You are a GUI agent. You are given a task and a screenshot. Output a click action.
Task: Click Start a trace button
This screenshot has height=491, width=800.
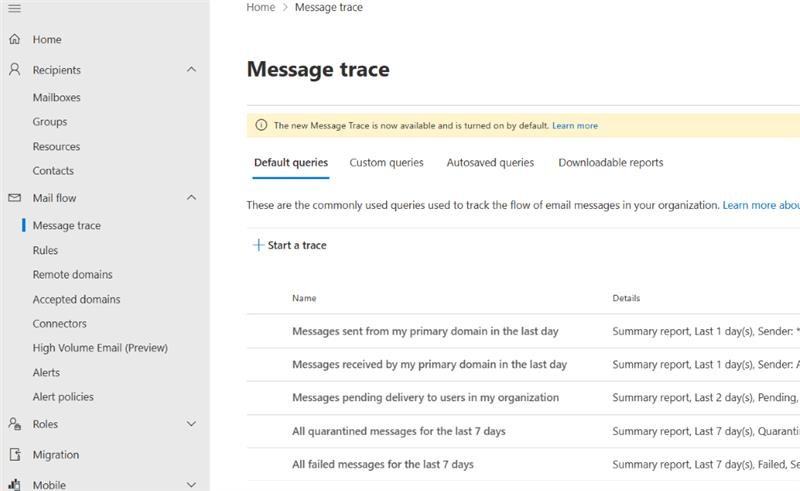pos(290,245)
